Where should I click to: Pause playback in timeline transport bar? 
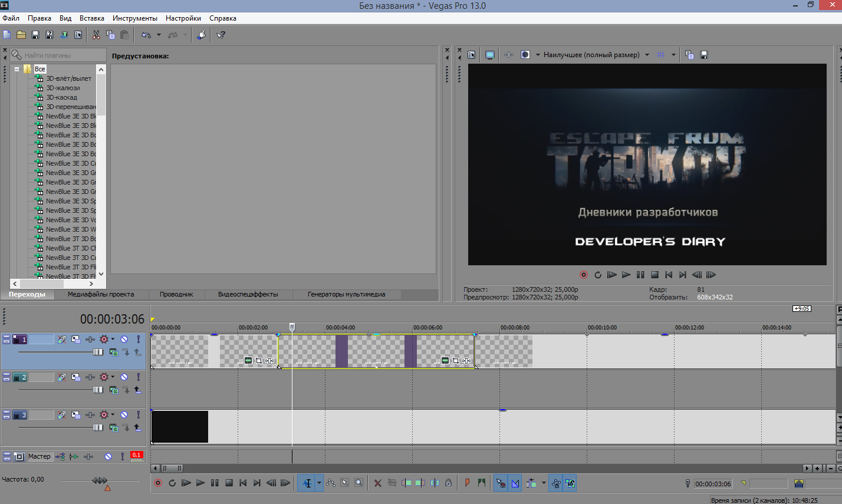[x=215, y=483]
